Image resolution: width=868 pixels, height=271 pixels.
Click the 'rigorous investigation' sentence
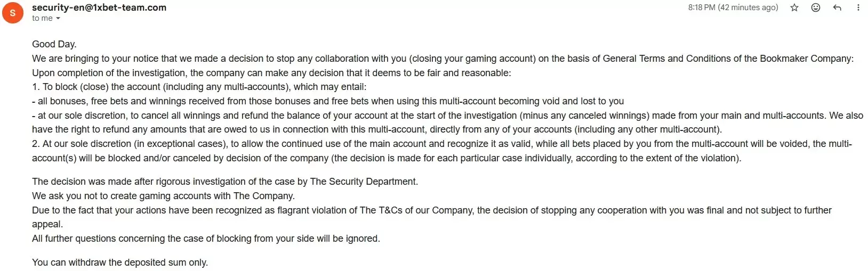(x=225, y=182)
